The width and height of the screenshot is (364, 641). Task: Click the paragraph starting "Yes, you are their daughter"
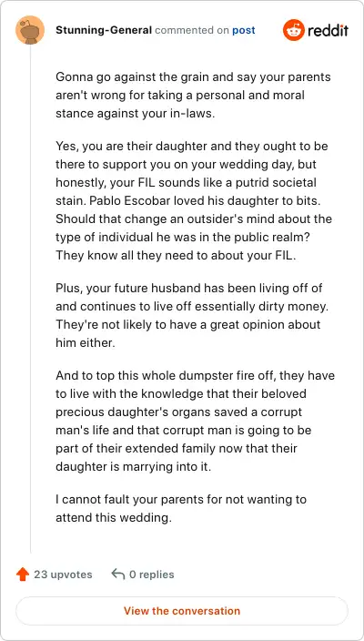pyautogui.click(x=194, y=200)
